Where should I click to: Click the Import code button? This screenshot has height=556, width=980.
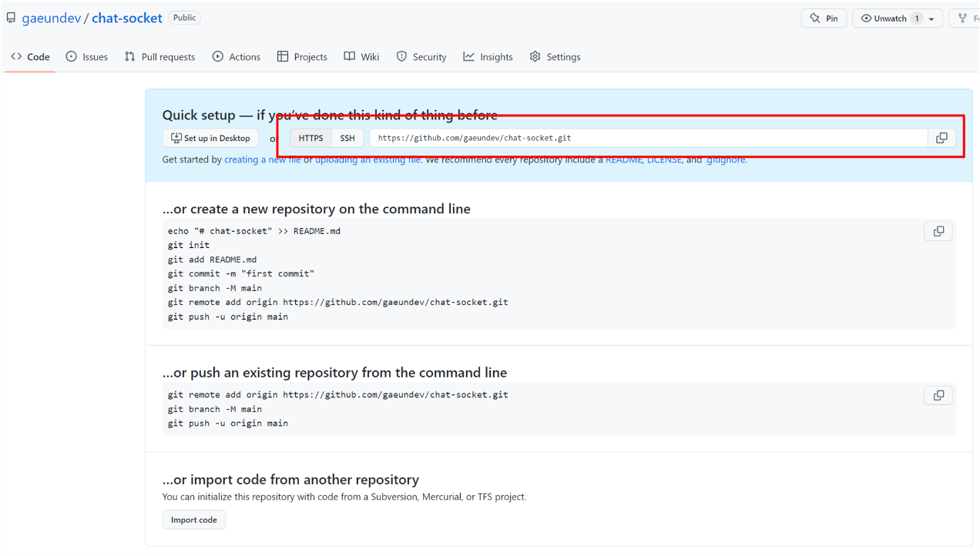[194, 520]
